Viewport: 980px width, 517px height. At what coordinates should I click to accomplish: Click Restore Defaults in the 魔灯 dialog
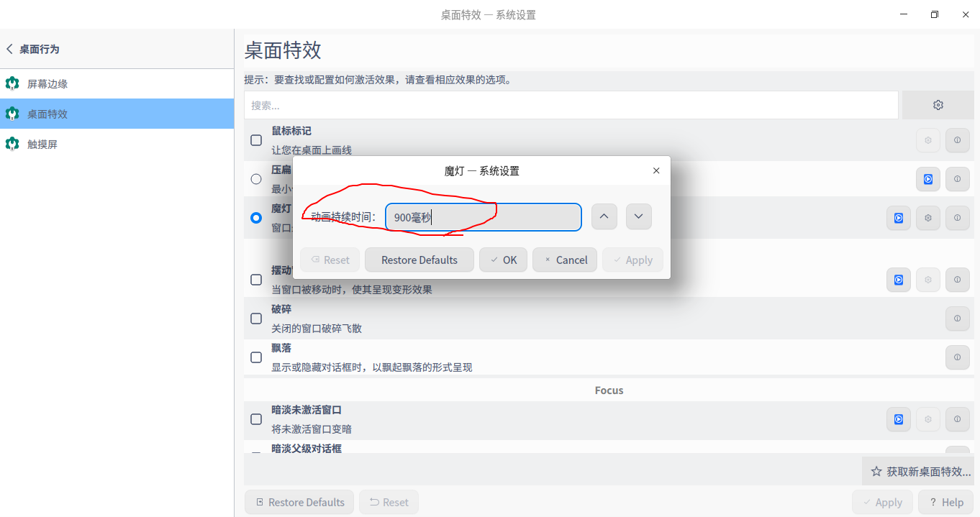point(419,260)
